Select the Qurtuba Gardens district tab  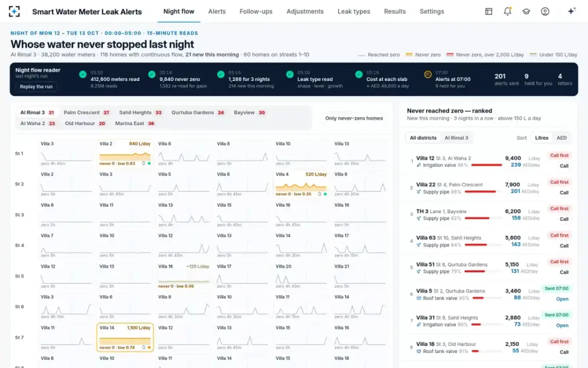coord(198,112)
